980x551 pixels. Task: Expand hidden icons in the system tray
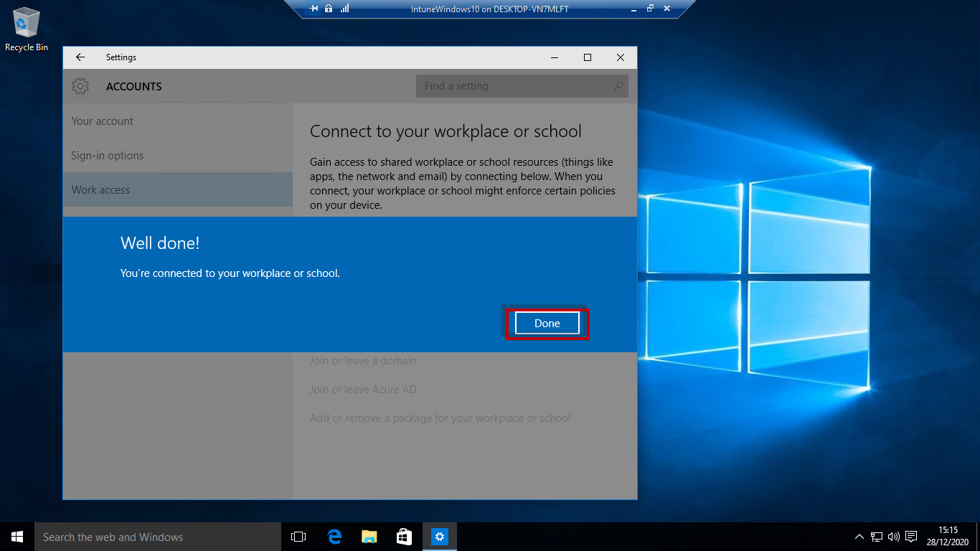click(859, 536)
